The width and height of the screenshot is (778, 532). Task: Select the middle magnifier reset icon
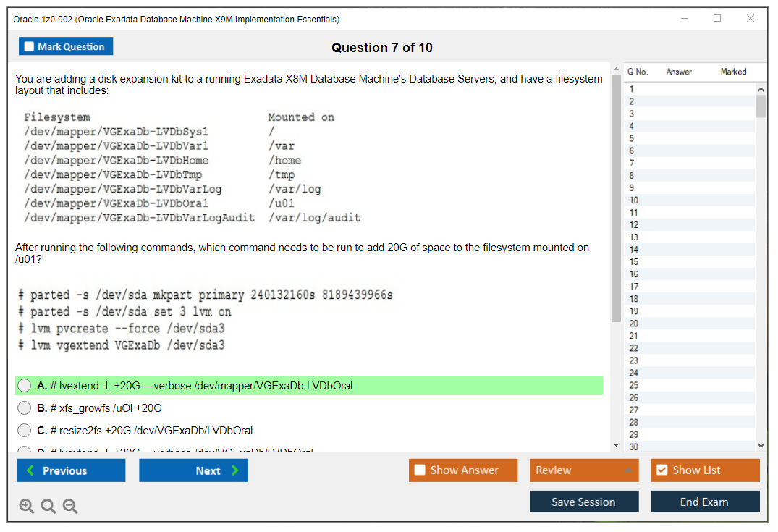(48, 506)
